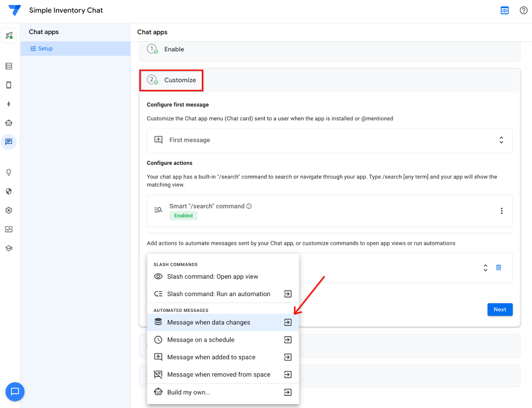Image resolution: width=532 pixels, height=408 pixels.
Task: Choose Message when added to space
Action: pyautogui.click(x=211, y=357)
